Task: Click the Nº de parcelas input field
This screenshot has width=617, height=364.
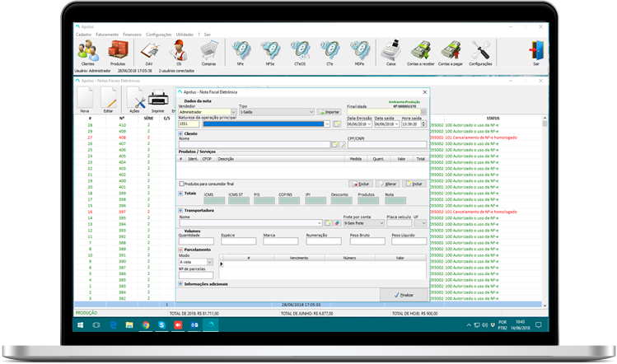Action: (x=196, y=275)
